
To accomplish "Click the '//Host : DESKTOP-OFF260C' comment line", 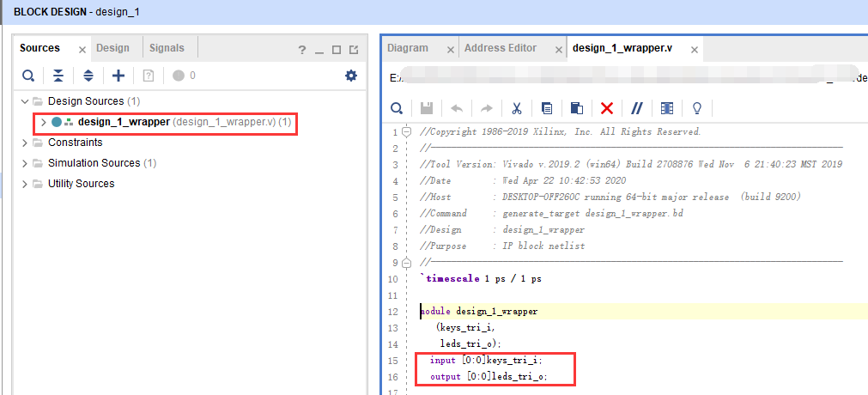I will (610, 197).
